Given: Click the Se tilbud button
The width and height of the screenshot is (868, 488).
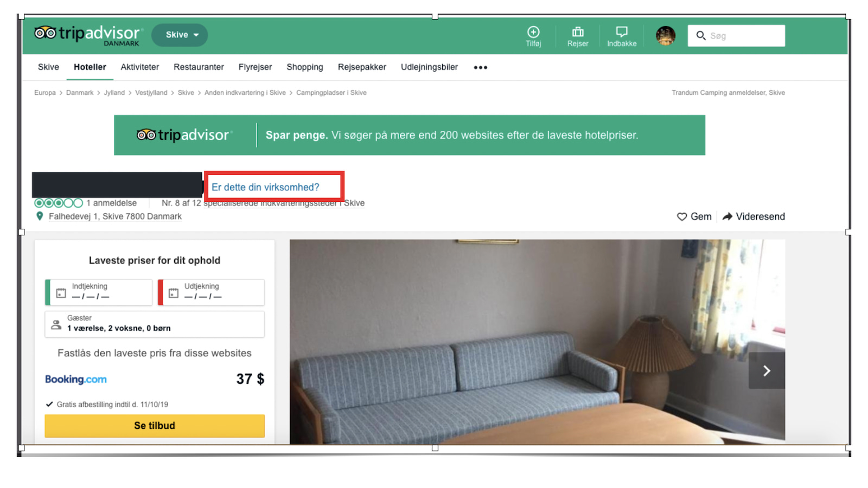Looking at the screenshot, I should (154, 425).
